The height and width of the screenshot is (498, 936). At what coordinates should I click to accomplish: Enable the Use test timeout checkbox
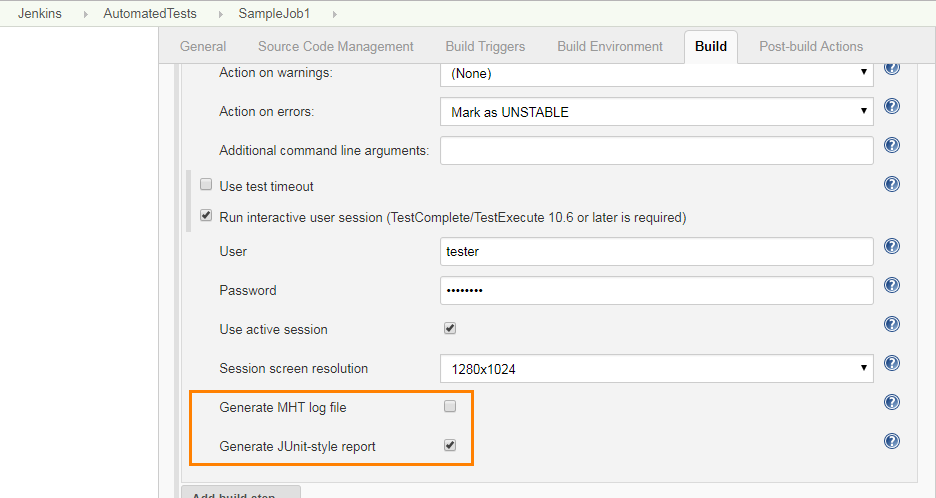pyautogui.click(x=206, y=185)
